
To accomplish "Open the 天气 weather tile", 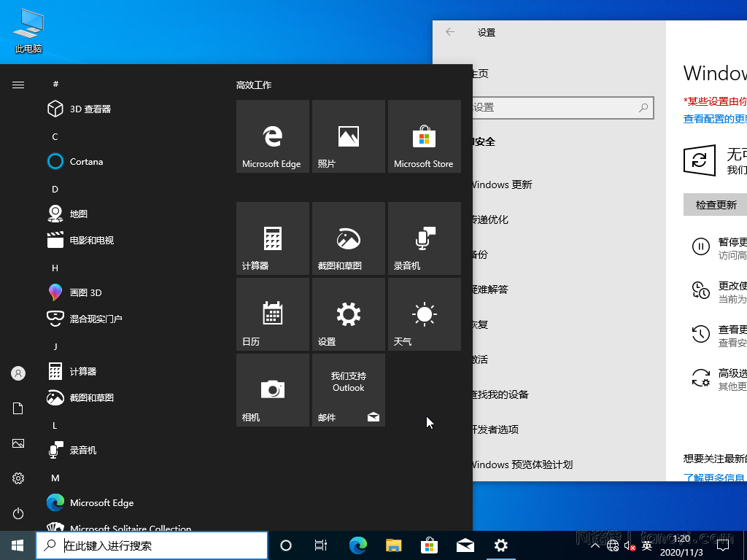I will [424, 314].
